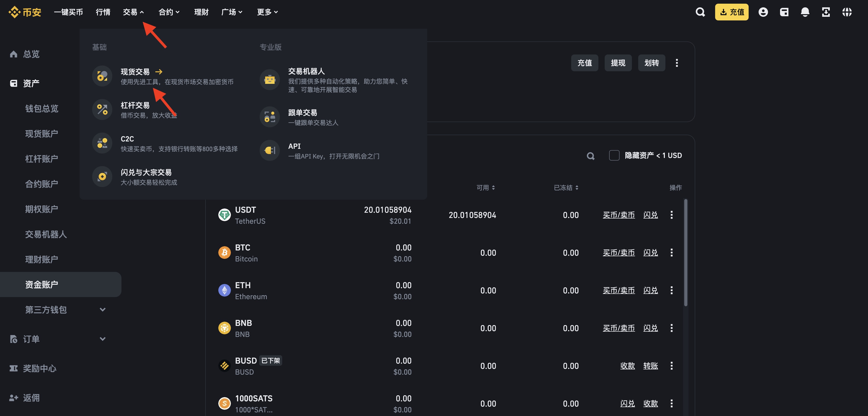Select 现货交易 from the trade menu
This screenshot has width=868, height=416.
[x=135, y=72]
